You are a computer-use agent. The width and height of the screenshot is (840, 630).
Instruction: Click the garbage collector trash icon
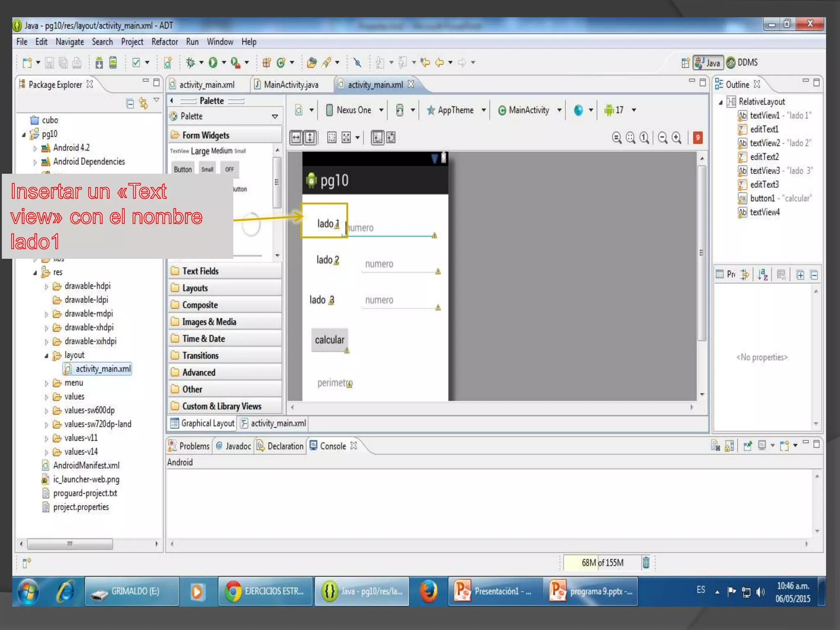[646, 563]
